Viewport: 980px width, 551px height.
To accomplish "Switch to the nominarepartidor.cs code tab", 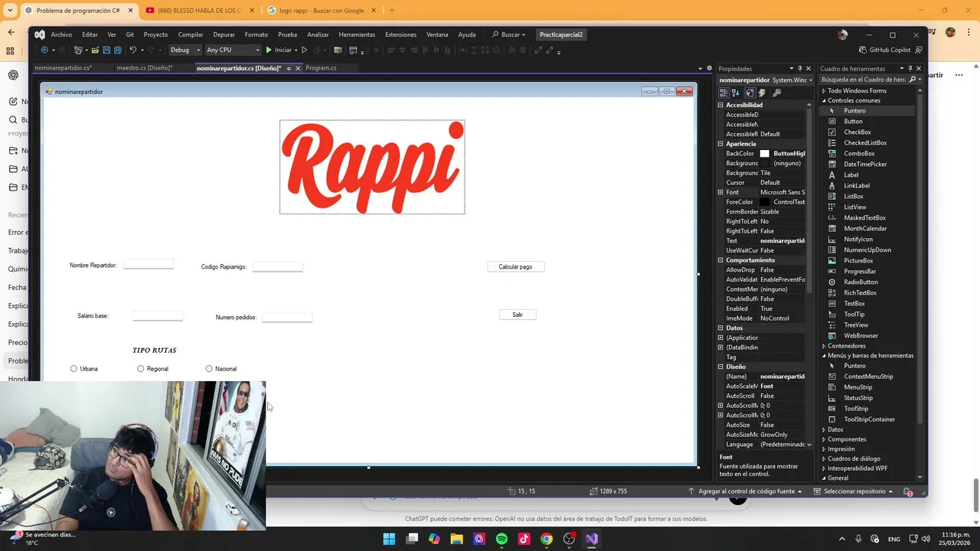I will pyautogui.click(x=63, y=68).
